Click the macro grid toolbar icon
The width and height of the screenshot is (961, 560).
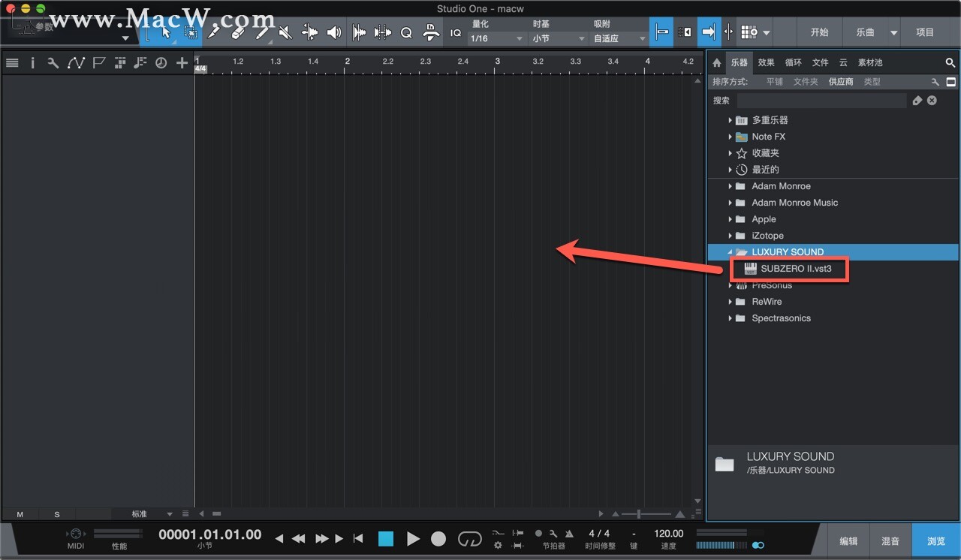749,32
